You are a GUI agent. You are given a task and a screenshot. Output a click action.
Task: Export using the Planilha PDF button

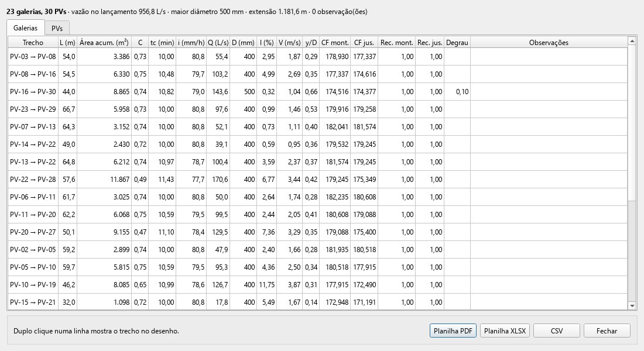(x=453, y=331)
